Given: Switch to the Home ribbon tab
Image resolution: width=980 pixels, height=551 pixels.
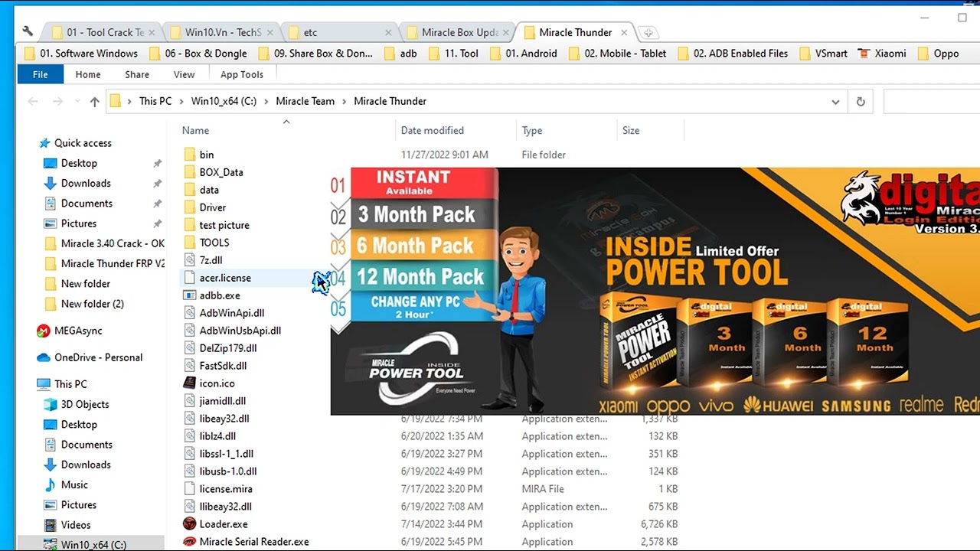Looking at the screenshot, I should [x=88, y=74].
